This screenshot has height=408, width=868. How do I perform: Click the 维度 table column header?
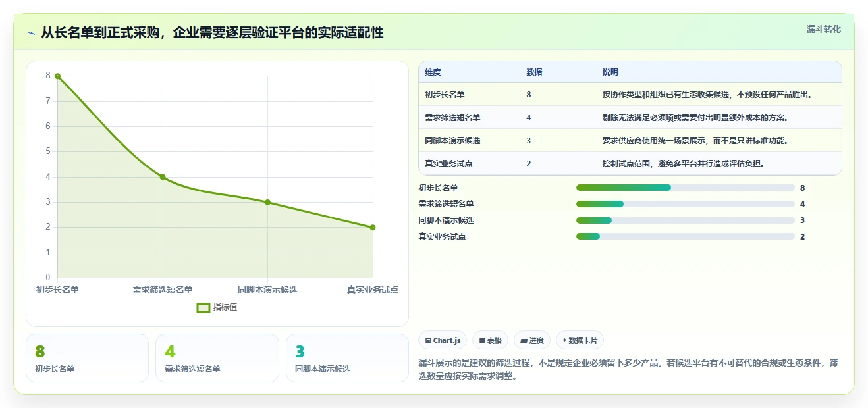tap(433, 72)
